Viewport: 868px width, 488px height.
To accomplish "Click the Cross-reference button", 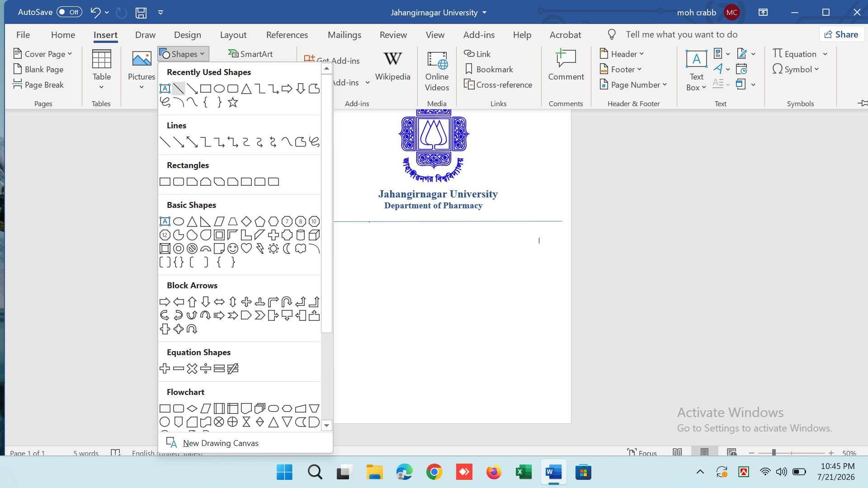I will pos(498,84).
